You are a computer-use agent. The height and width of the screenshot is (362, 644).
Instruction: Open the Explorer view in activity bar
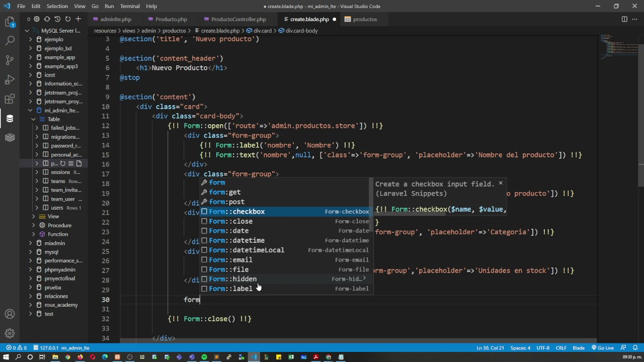coord(10,22)
